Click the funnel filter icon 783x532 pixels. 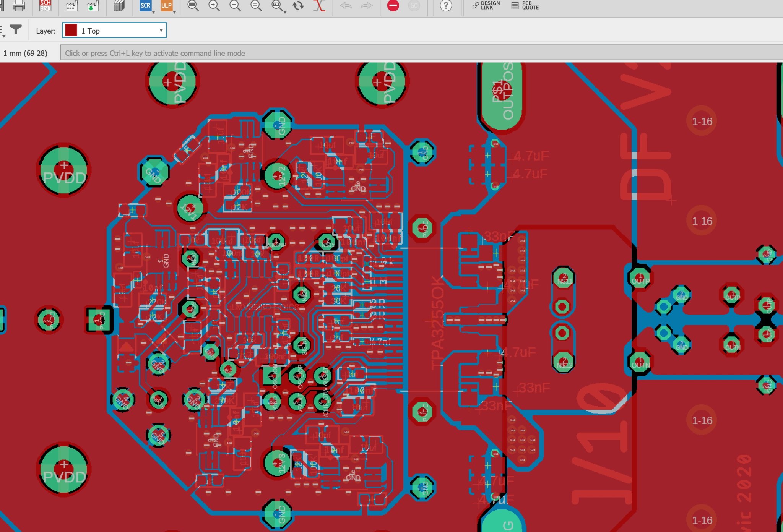pyautogui.click(x=16, y=29)
